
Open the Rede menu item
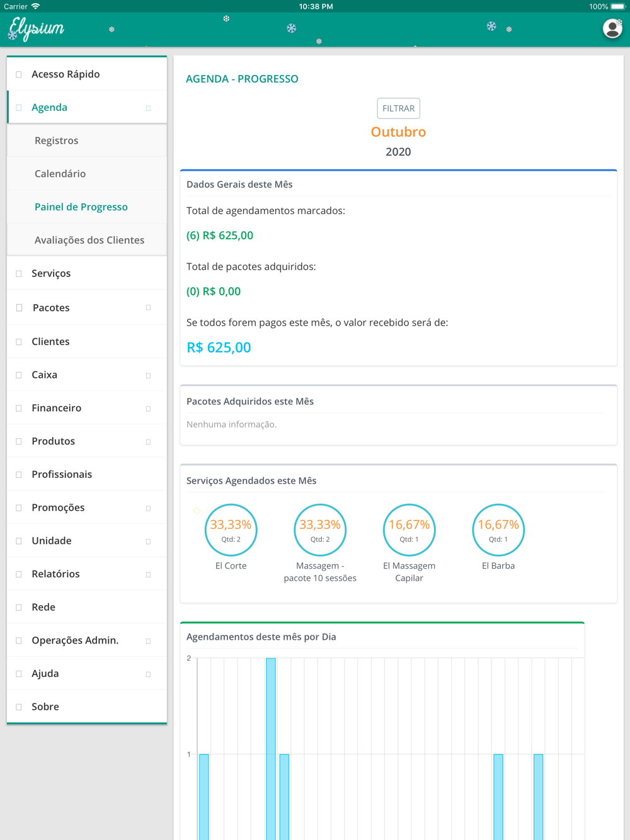point(87,607)
